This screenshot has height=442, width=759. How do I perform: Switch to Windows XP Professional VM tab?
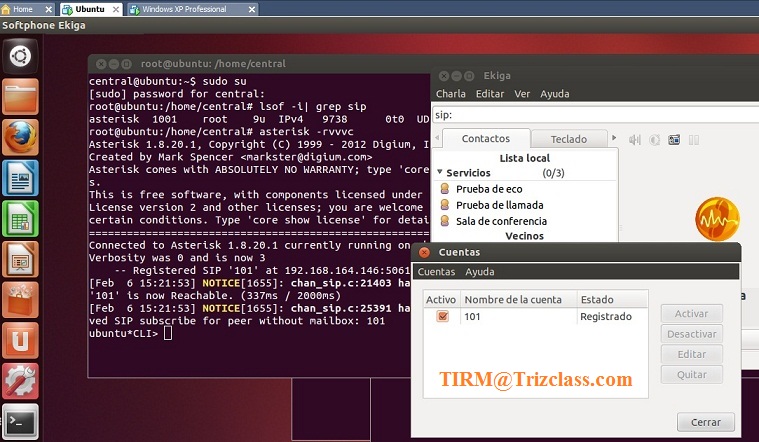click(x=184, y=9)
